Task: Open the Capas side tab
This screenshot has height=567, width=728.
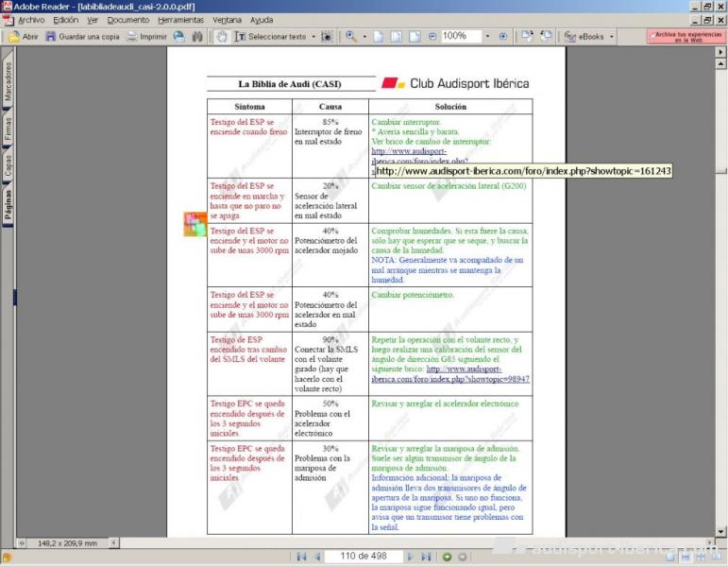Action: [x=8, y=166]
